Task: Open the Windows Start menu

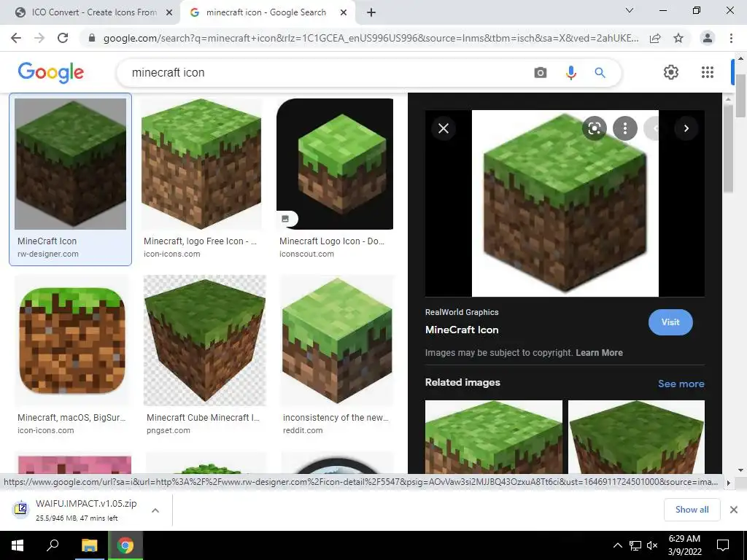Action: click(x=18, y=545)
